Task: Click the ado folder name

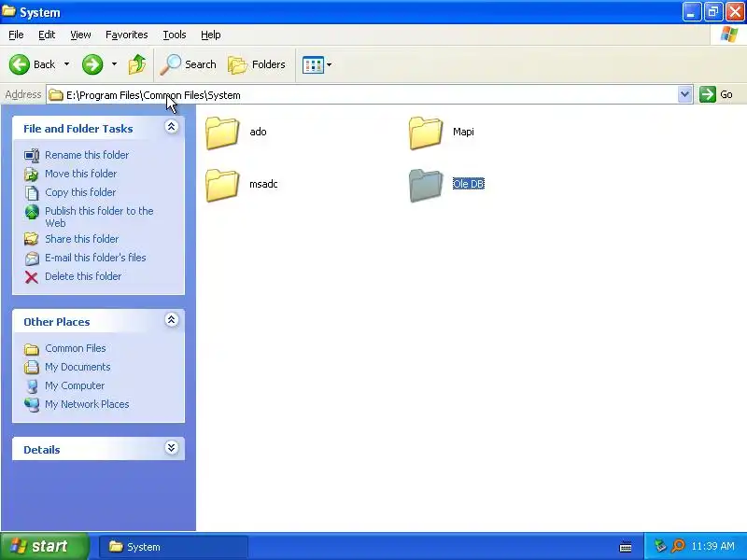Action: click(x=258, y=132)
